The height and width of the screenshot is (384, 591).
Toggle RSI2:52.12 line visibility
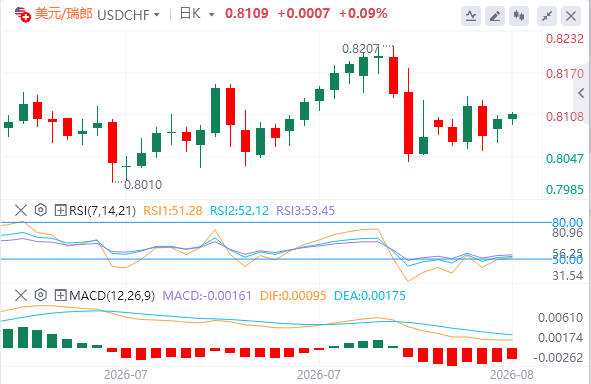239,210
